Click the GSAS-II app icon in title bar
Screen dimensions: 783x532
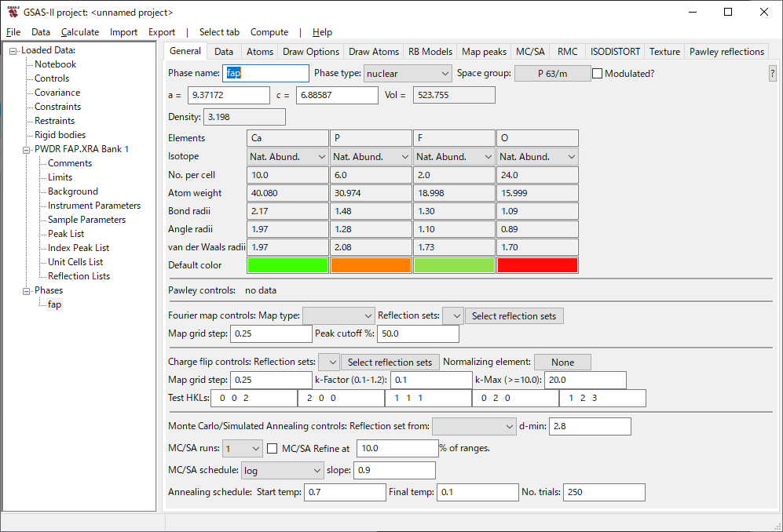click(x=13, y=12)
